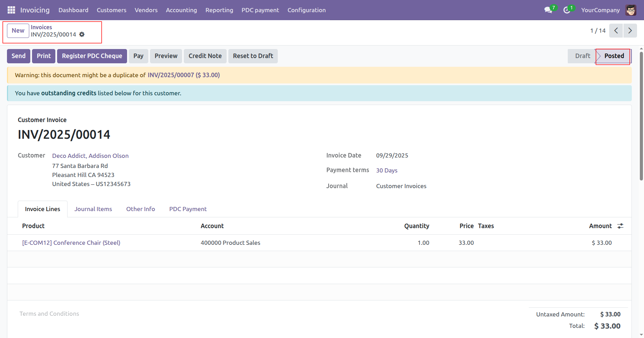Open customer Deco Addict, Addison Olson link
644x338 pixels.
pos(90,156)
